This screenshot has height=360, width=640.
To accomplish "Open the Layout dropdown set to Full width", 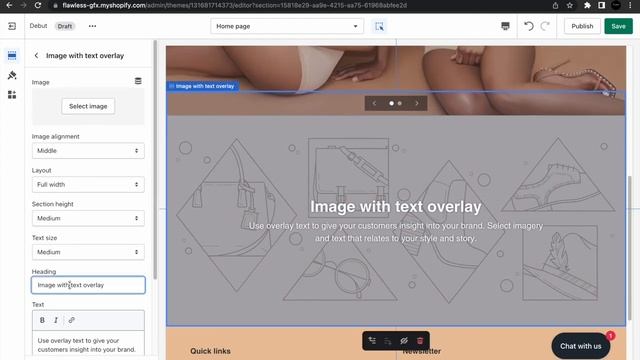I will point(88,184).
